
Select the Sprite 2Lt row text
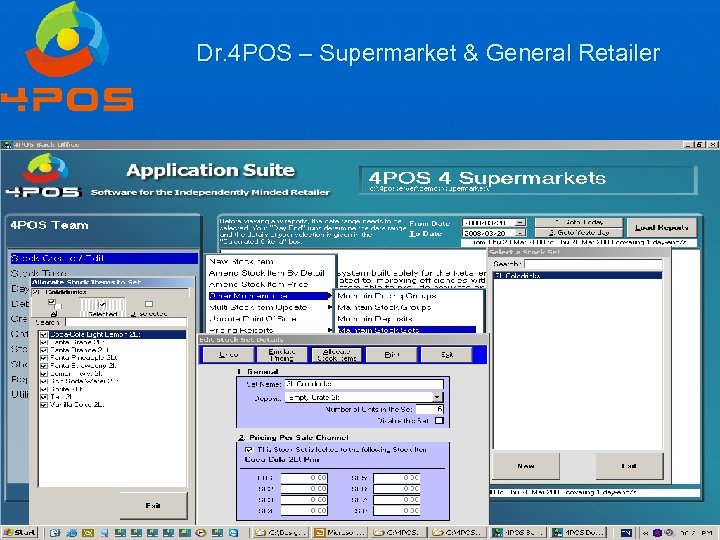point(67,389)
